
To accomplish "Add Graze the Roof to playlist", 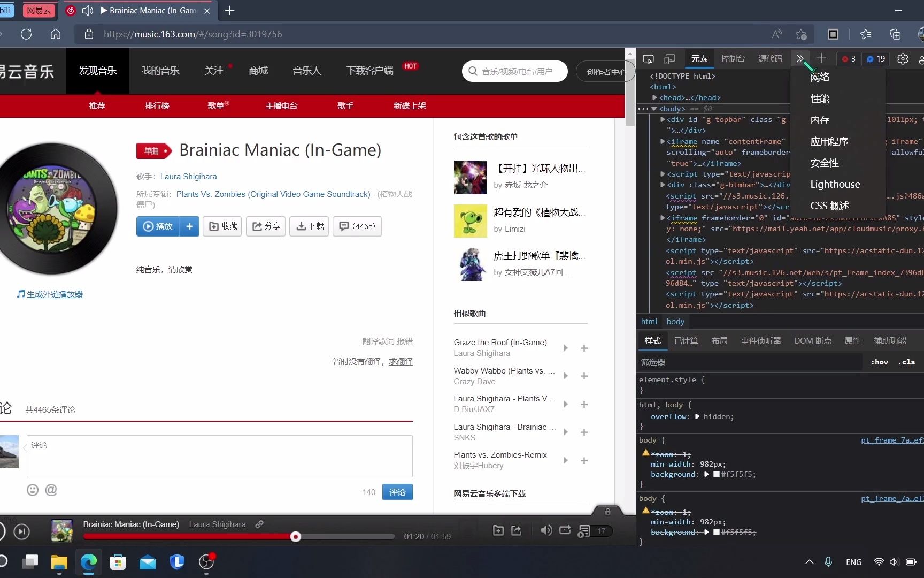I will tap(584, 348).
